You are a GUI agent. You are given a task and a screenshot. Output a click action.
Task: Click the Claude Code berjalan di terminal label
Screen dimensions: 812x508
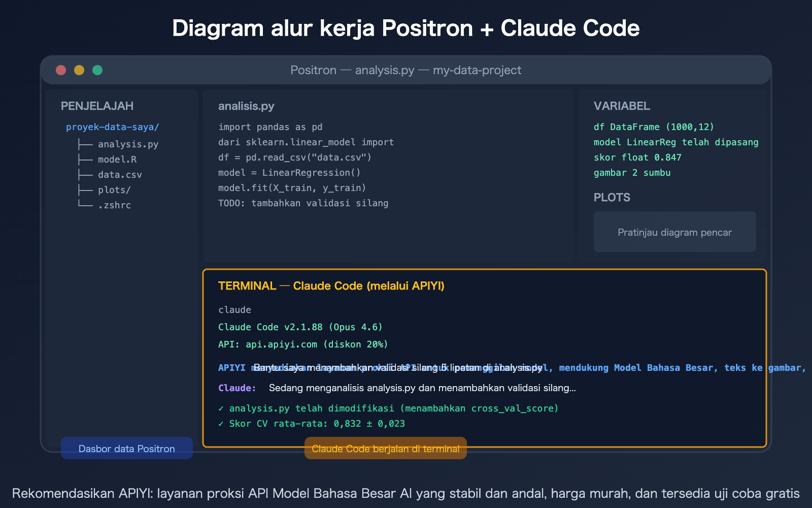pos(385,448)
